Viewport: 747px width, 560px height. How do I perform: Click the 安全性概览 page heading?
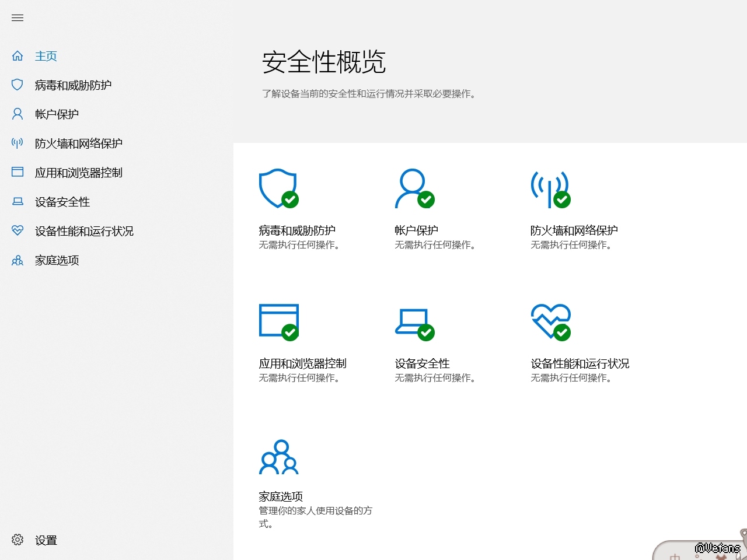324,62
